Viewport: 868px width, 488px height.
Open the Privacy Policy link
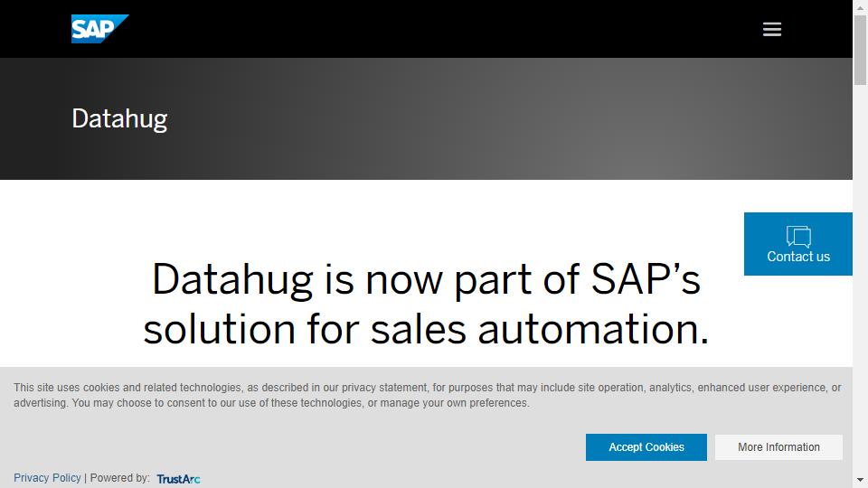(47, 477)
